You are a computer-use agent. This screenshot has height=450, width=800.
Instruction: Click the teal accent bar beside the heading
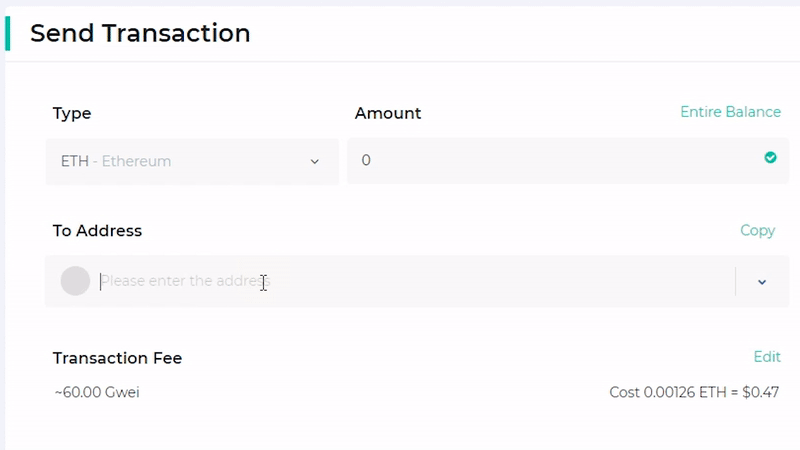coord(8,34)
